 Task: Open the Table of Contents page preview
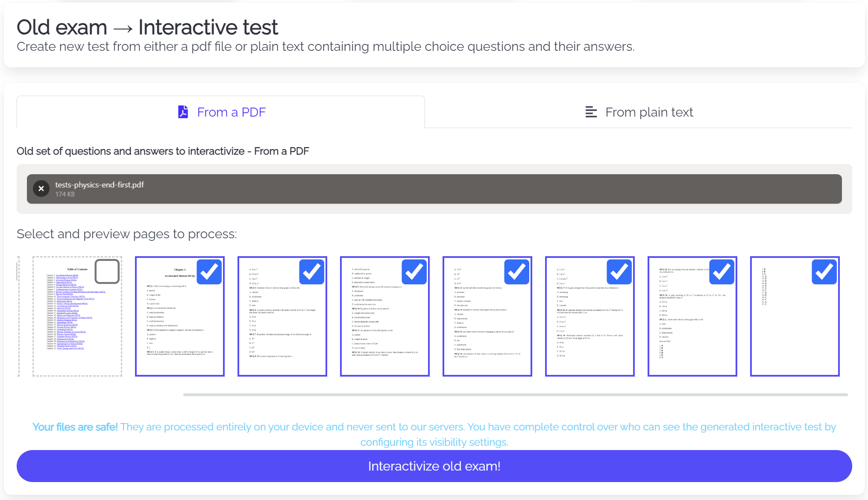76,316
